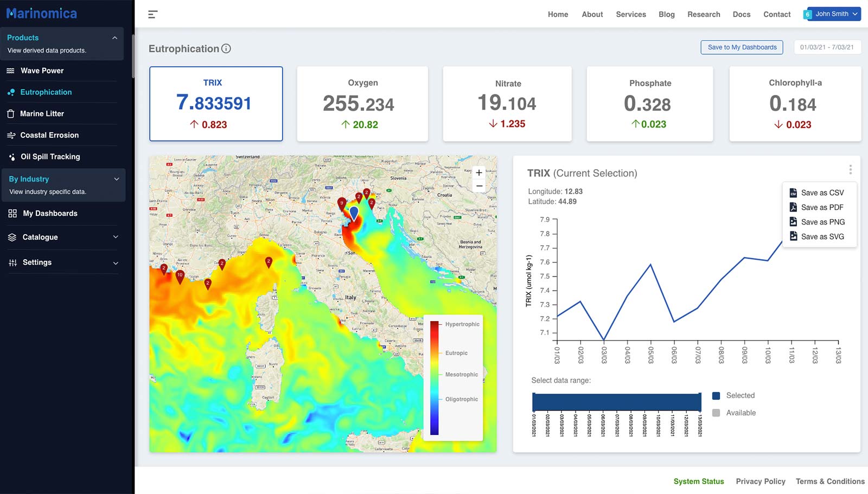Toggle the Selected legend box

click(716, 396)
